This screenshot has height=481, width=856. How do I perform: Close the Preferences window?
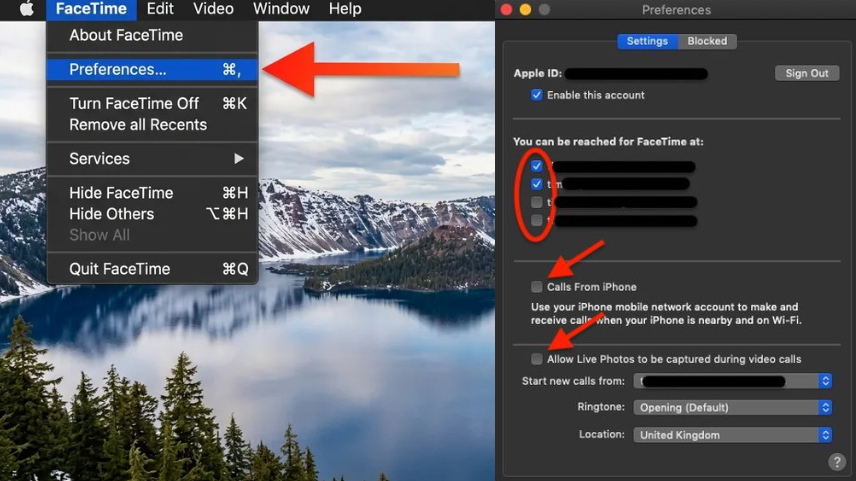(x=506, y=9)
